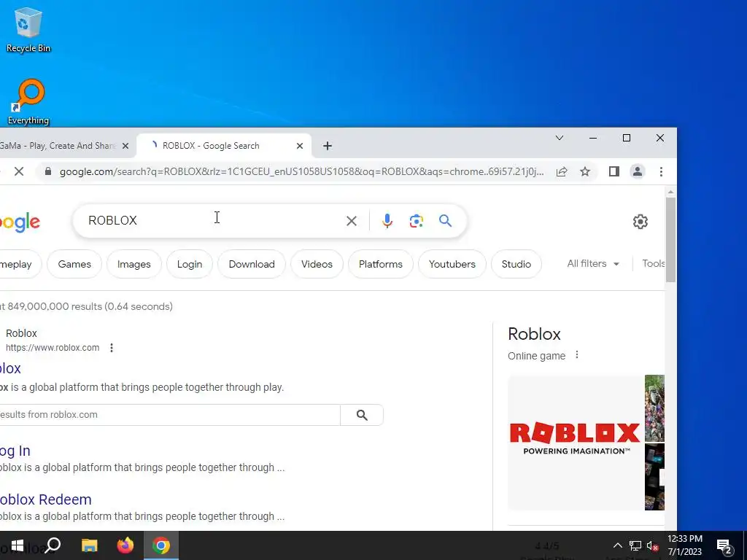
Task: Show hidden system tray icons
Action: [617, 545]
